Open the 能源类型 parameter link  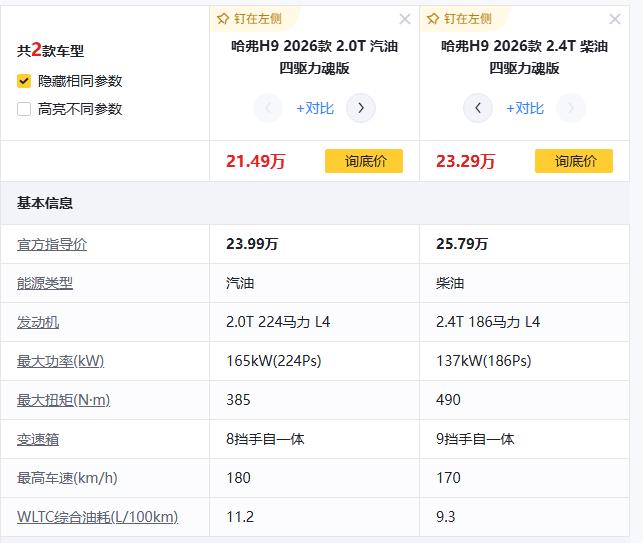pos(45,283)
